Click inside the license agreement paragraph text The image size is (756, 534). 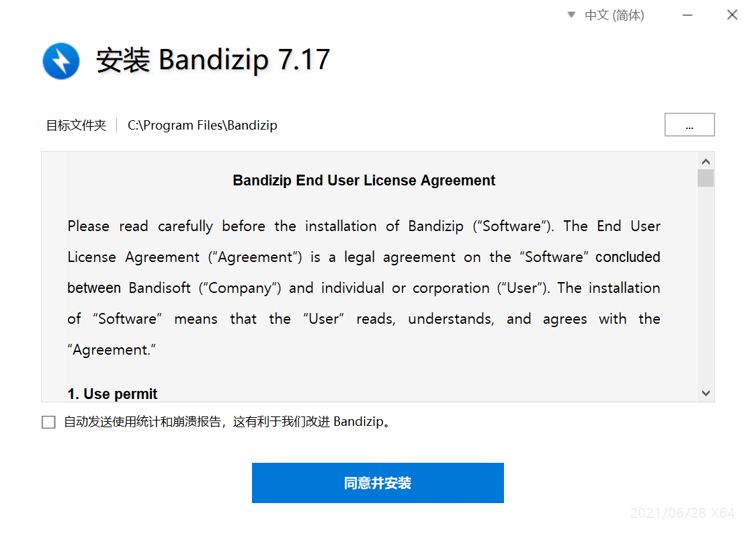(x=364, y=287)
